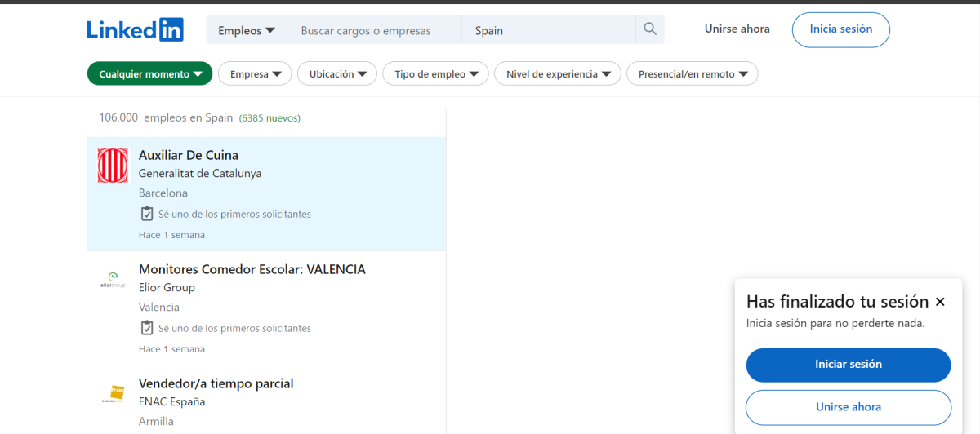Expand the Empleos search category dropdown
The image size is (980, 434).
tap(247, 30)
